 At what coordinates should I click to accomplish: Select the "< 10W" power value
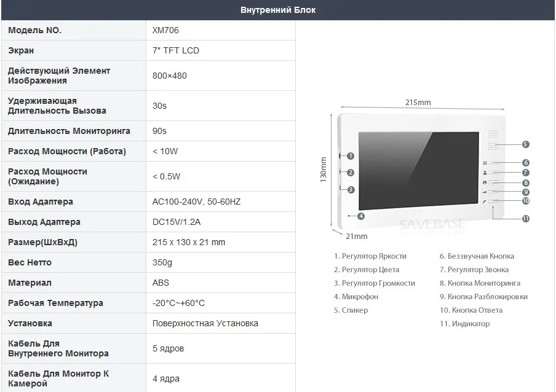coord(165,151)
